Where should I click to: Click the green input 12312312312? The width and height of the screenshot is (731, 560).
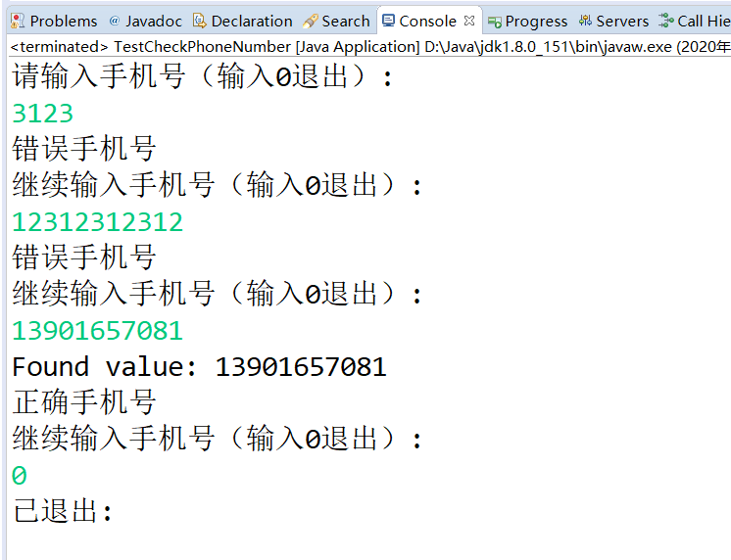[97, 222]
